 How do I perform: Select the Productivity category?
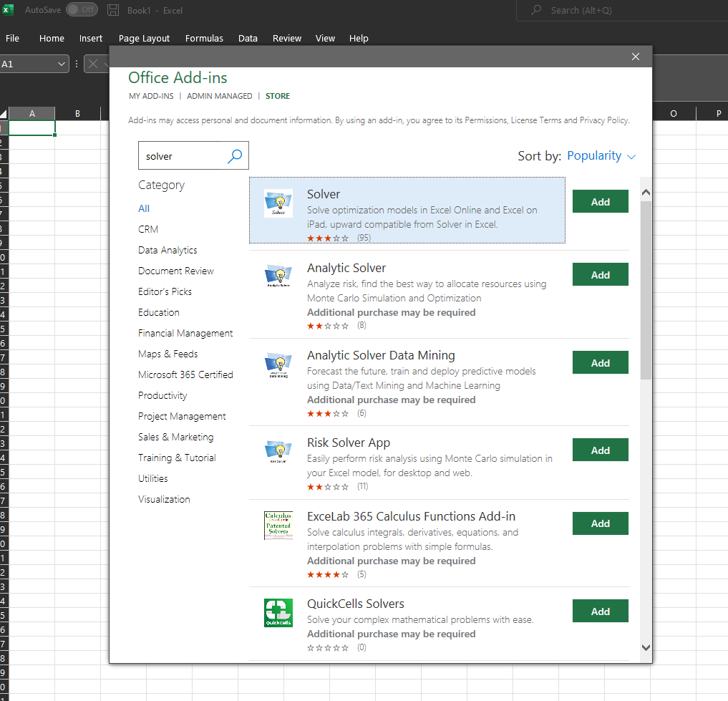[x=162, y=395]
